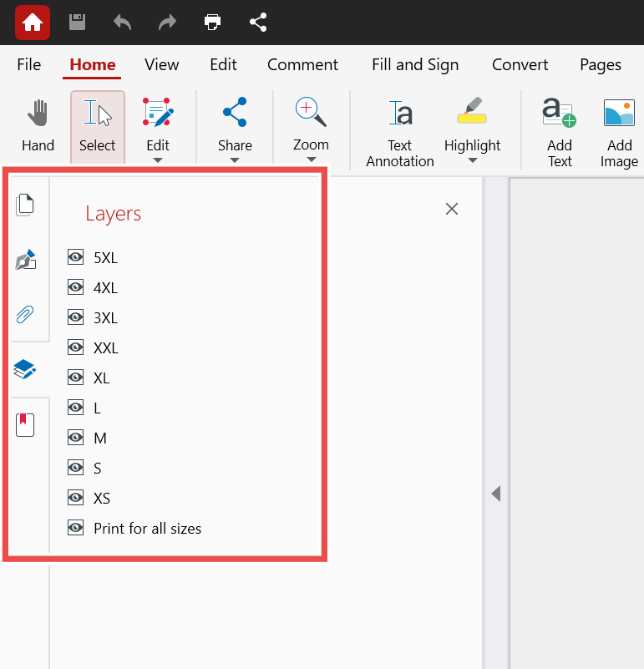Switch to the Comment ribbon tab
The image size is (644, 669).
tap(302, 65)
